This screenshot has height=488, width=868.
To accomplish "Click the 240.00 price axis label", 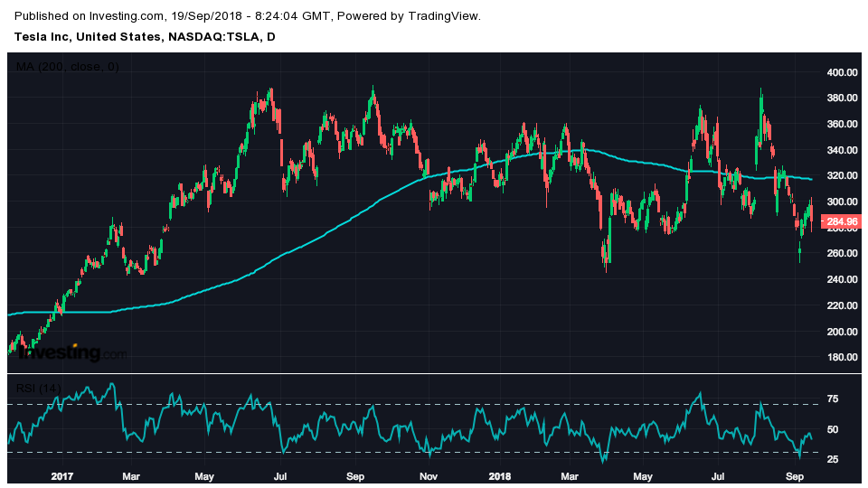I will click(842, 279).
